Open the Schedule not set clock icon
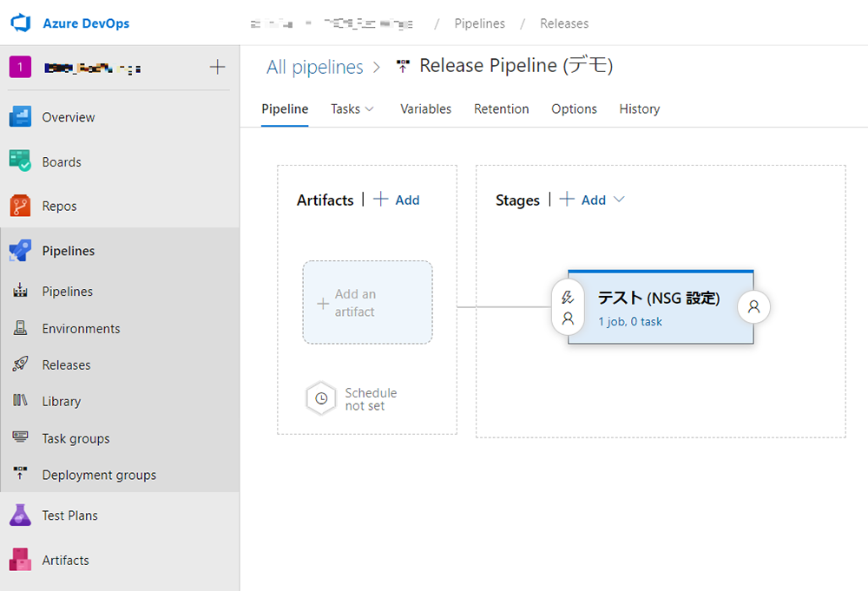 pos(321,398)
